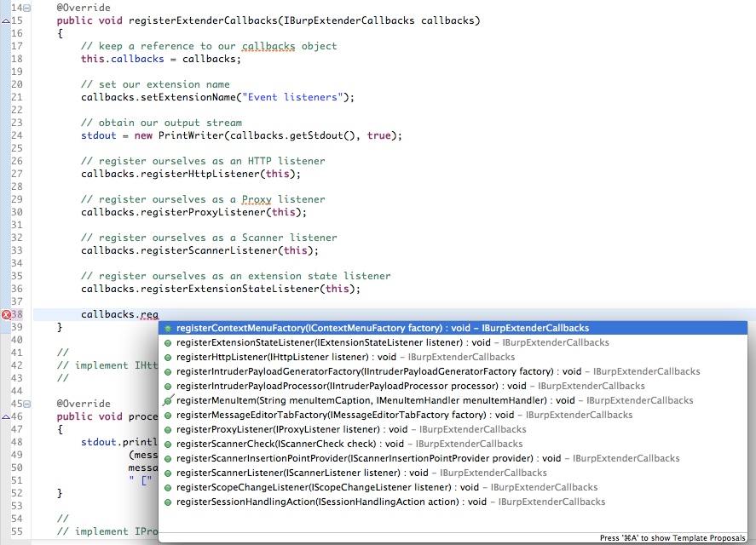Click the red error marker on line 38

[x=6, y=315]
